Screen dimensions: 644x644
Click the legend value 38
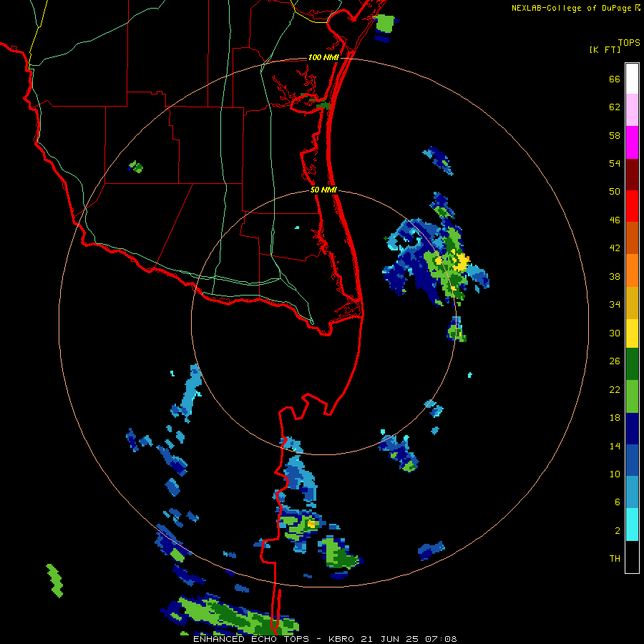click(x=615, y=276)
